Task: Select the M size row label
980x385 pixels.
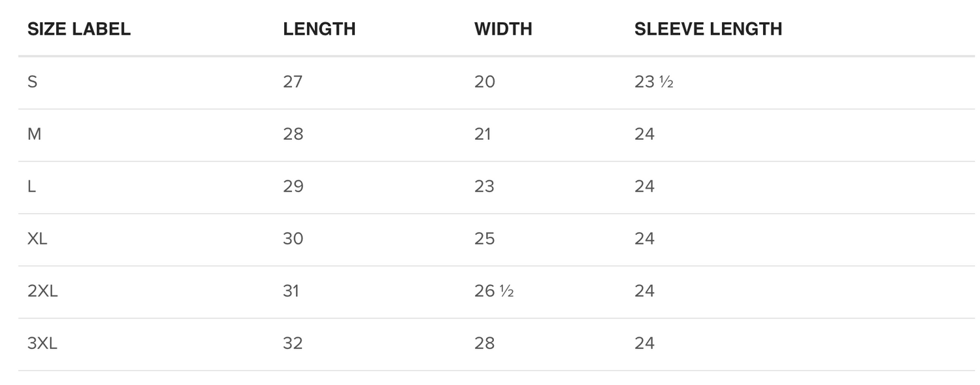Action: pyautogui.click(x=34, y=134)
